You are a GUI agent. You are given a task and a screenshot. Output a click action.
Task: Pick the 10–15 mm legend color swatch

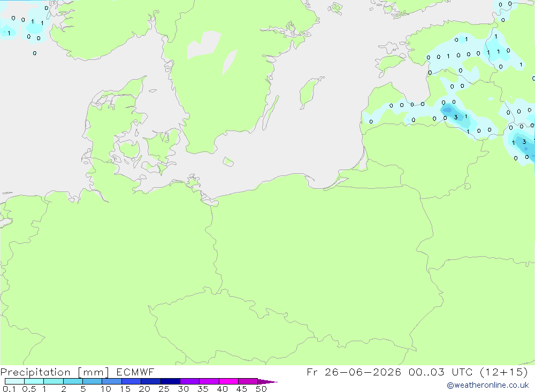pyautogui.click(x=112, y=381)
